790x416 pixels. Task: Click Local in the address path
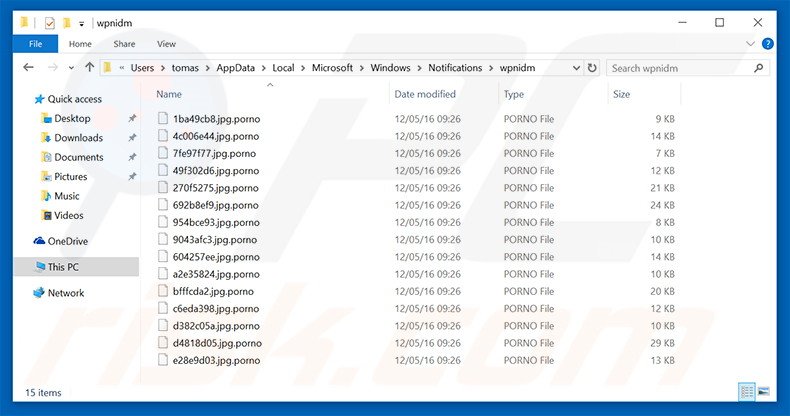pyautogui.click(x=283, y=68)
